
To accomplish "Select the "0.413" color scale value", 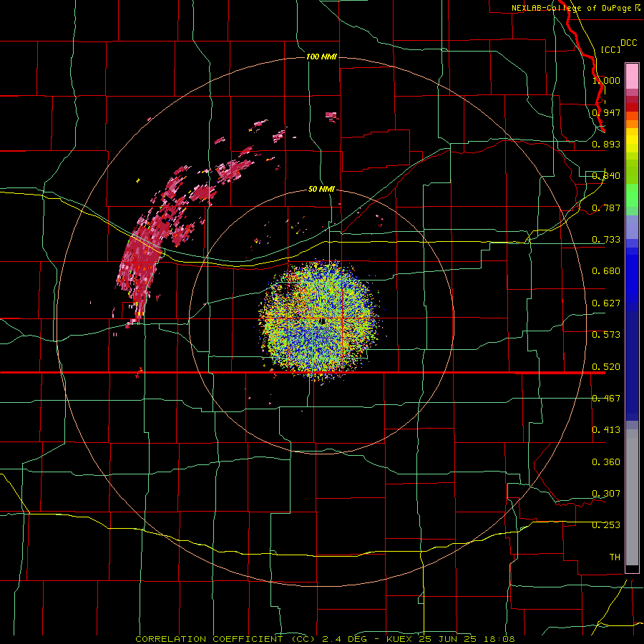I will (x=606, y=430).
